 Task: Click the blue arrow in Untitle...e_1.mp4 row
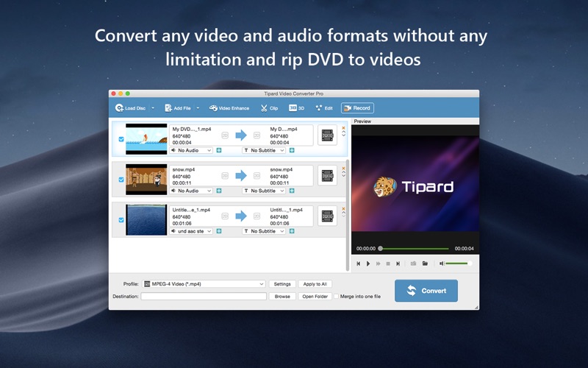241,216
